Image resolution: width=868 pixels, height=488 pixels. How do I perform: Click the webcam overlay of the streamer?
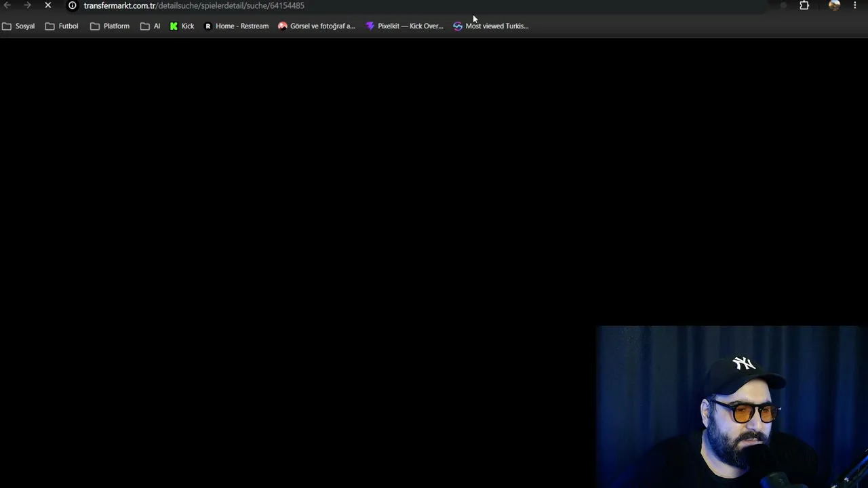tap(732, 407)
